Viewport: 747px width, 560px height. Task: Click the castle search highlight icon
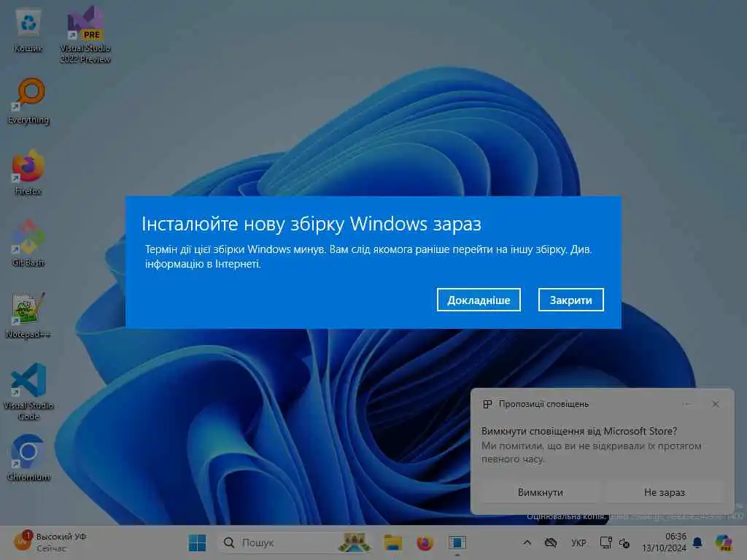(355, 542)
